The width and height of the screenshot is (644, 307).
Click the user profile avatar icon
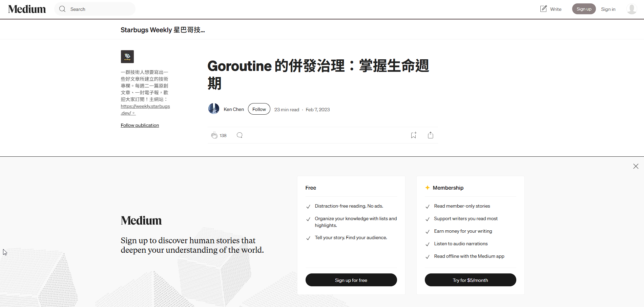pos(631,9)
